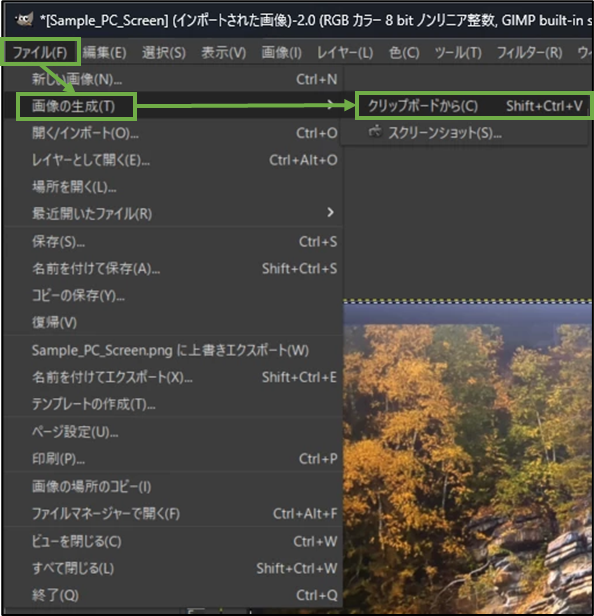This screenshot has height=616, width=594.
Task: Choose 画像の場所のコピー(I) entry
Action: click(173, 486)
